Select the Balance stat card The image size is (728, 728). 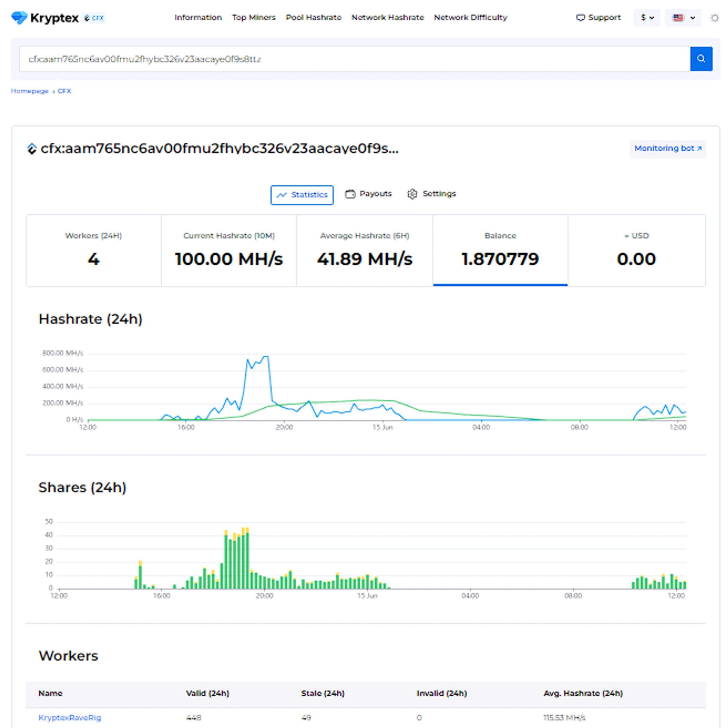click(500, 250)
